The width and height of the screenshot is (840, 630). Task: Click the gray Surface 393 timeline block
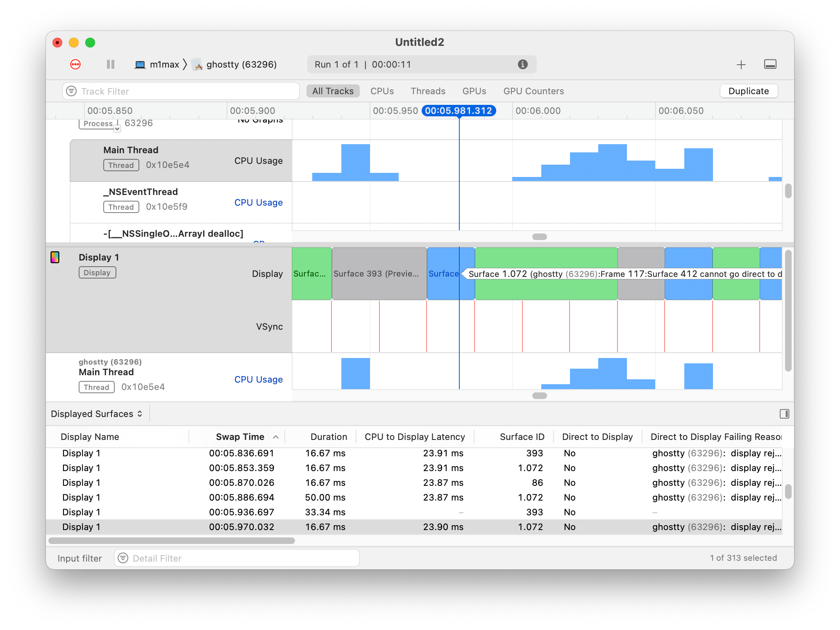379,274
